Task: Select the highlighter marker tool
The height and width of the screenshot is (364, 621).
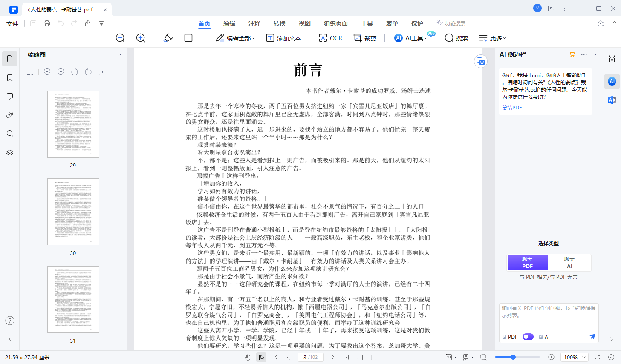Action: pyautogui.click(x=168, y=38)
